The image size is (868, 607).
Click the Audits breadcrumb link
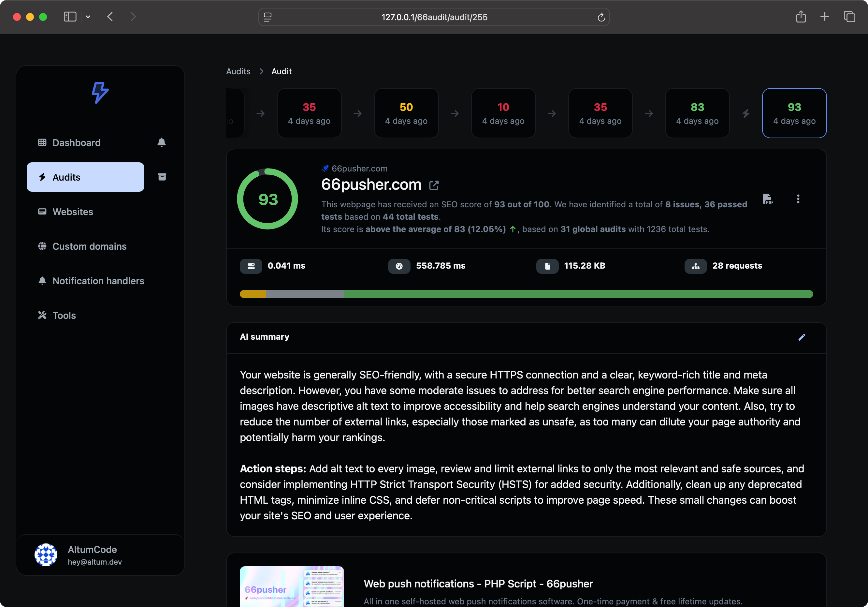pyautogui.click(x=238, y=71)
